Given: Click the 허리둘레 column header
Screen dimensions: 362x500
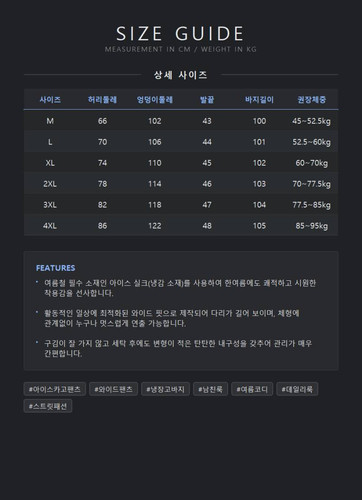Looking at the screenshot, I should (102, 100).
